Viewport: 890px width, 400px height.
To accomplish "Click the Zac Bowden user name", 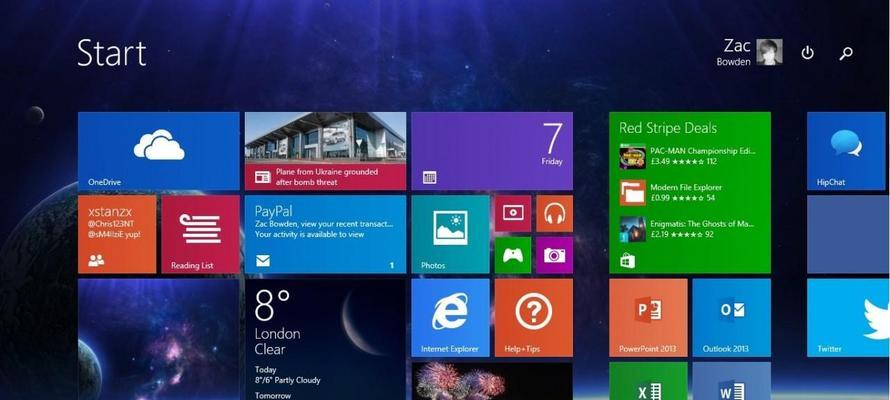I will pyautogui.click(x=734, y=52).
